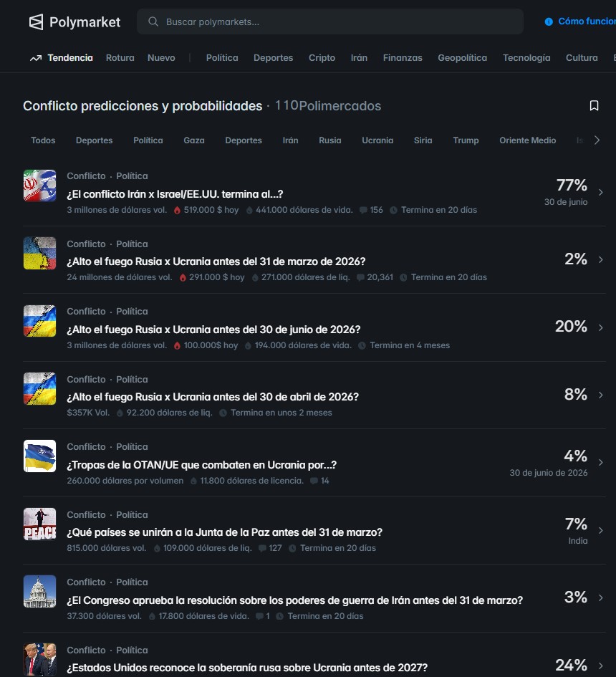Viewport: 616px width, 677px height.
Task: Open the Iran-Israel flags market thumbnail
Action: (39, 186)
